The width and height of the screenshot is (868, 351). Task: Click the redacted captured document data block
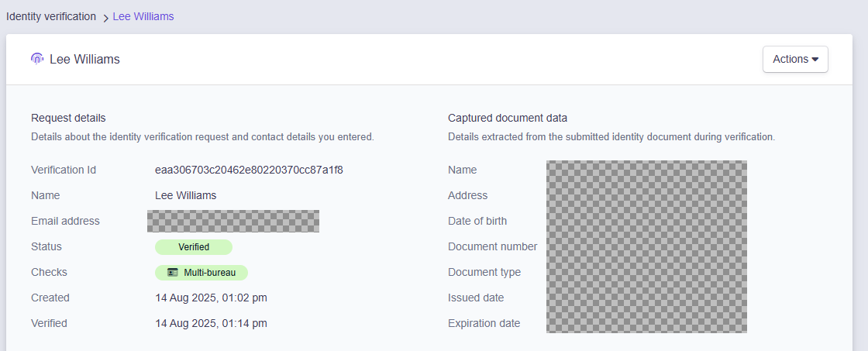coord(646,246)
